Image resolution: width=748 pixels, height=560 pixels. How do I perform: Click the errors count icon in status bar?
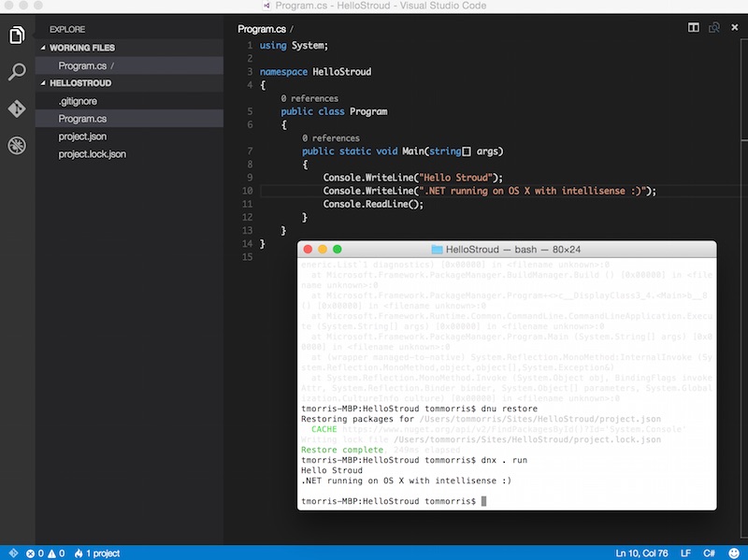click(x=33, y=553)
